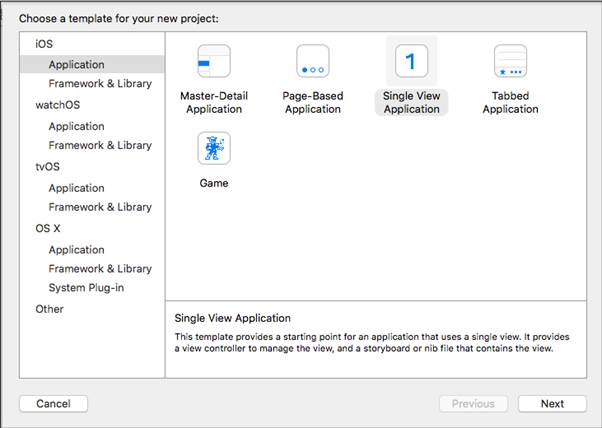The image size is (602, 428).
Task: Open Framework & Library under iOS
Action: pos(100,84)
